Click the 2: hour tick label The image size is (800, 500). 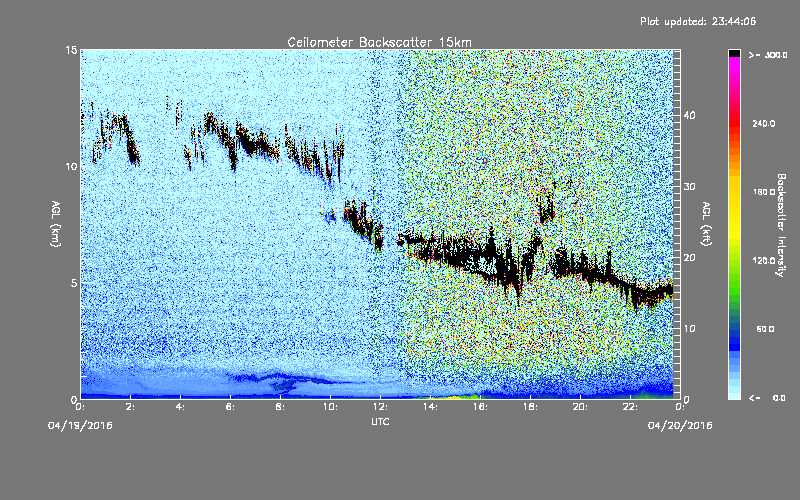[x=131, y=407]
